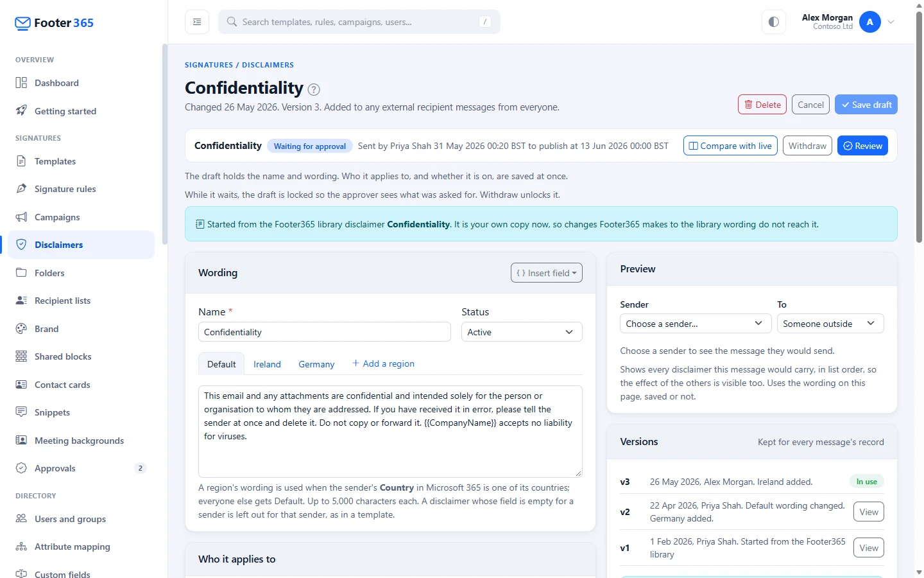
Task: Switch to the Germany region tab
Action: point(316,364)
